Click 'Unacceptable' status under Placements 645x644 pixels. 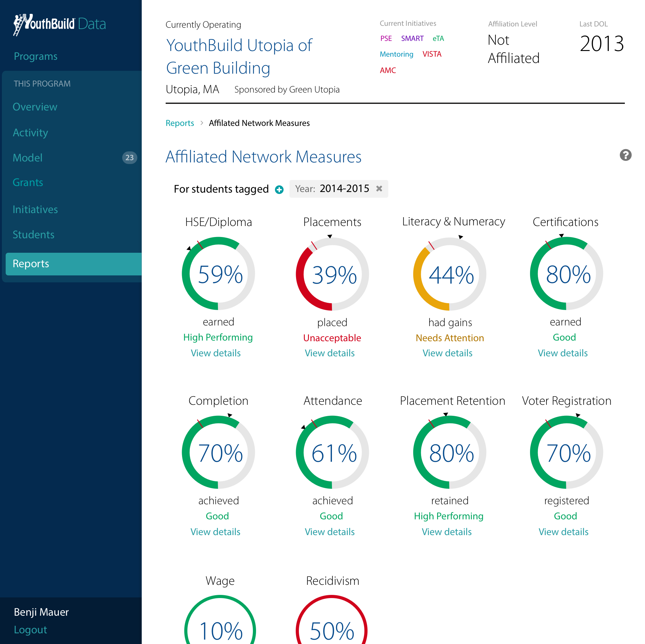click(x=332, y=338)
